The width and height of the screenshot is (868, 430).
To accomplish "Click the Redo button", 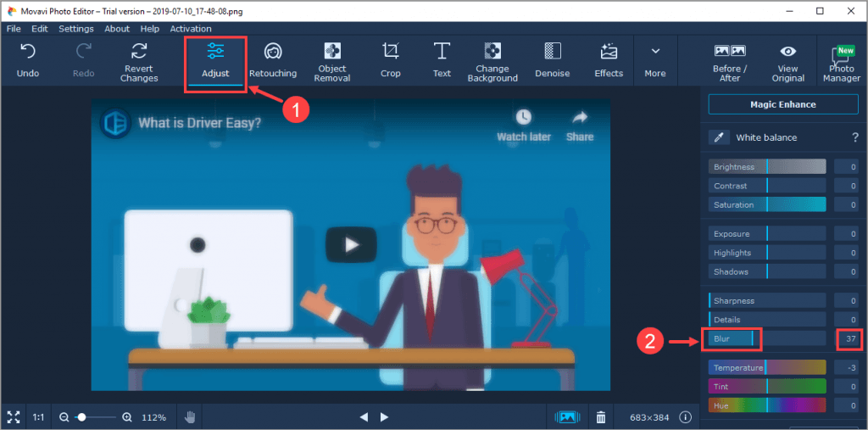I will pyautogui.click(x=84, y=61).
